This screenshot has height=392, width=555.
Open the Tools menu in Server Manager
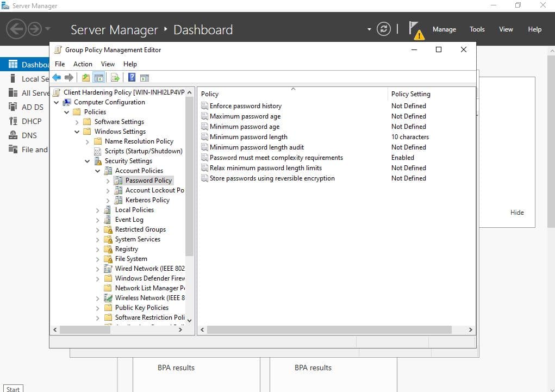(x=477, y=29)
